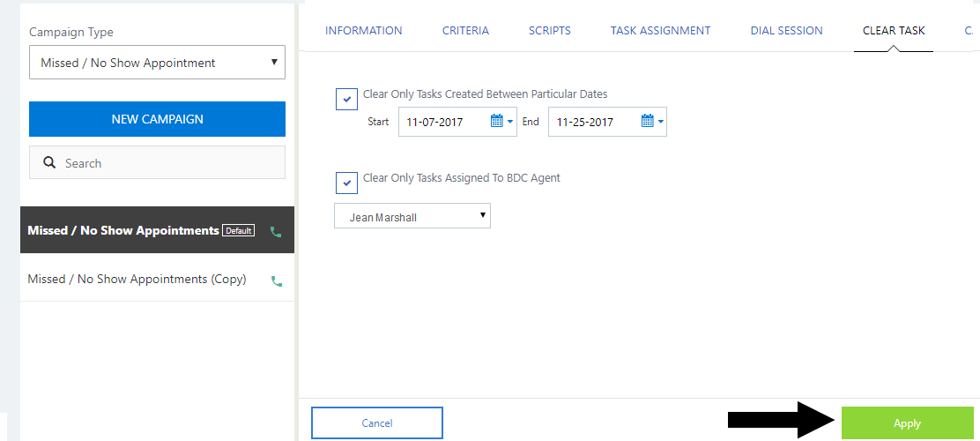This screenshot has width=980, height=441.
Task: Click the Campaign Type label
Action: pos(71,32)
